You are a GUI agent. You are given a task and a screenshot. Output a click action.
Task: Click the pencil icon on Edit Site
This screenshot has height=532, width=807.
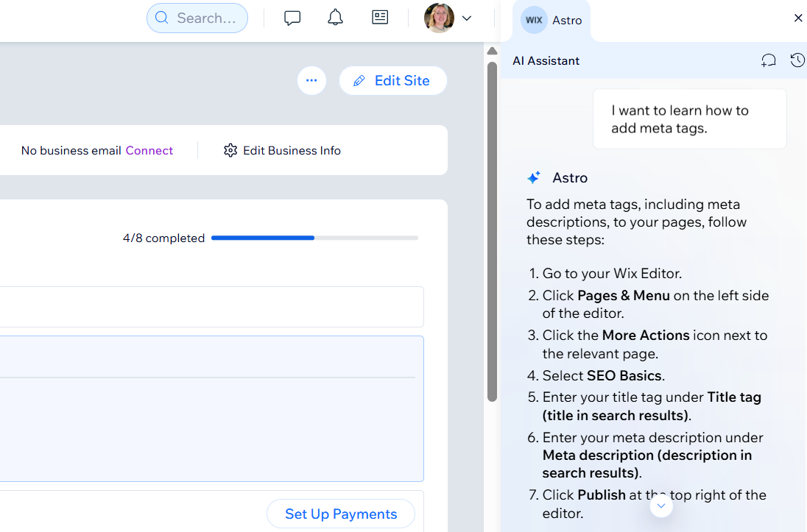[360, 80]
